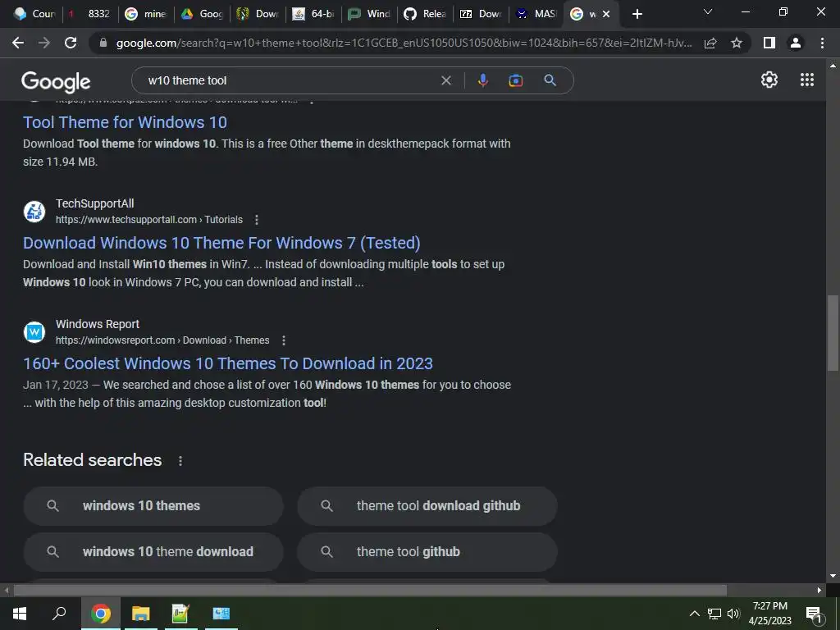Switch to the Wind tab
Screen dimensions: 840x630
pyautogui.click(x=370, y=14)
